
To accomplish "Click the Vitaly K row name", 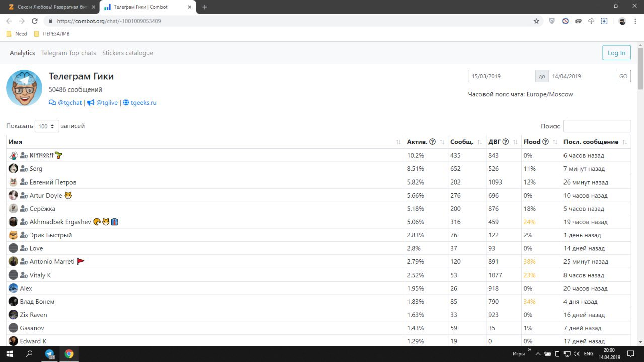I will pos(40,275).
